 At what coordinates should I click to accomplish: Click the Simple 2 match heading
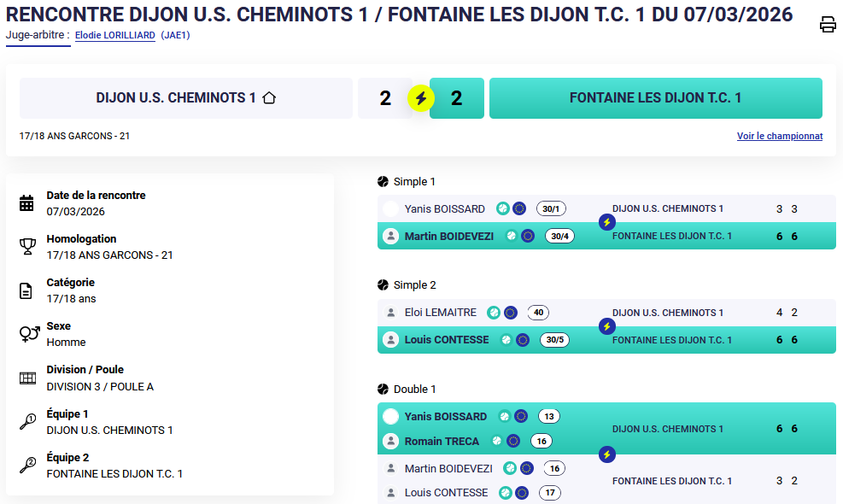(414, 285)
